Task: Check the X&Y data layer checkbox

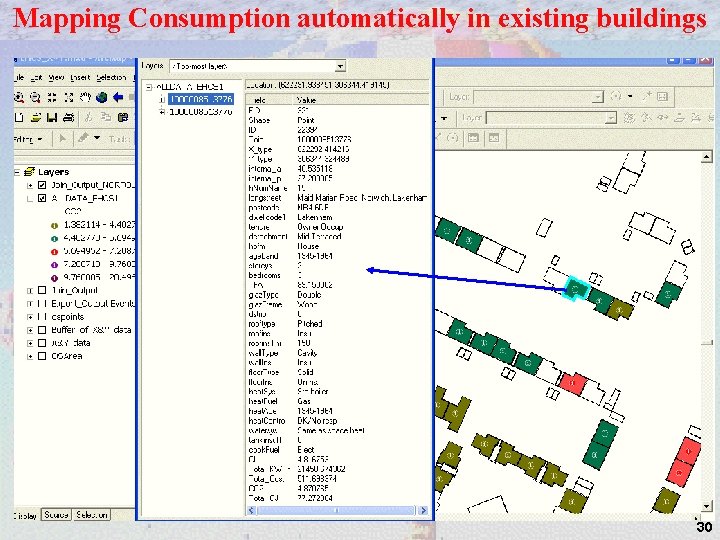Action: point(42,343)
